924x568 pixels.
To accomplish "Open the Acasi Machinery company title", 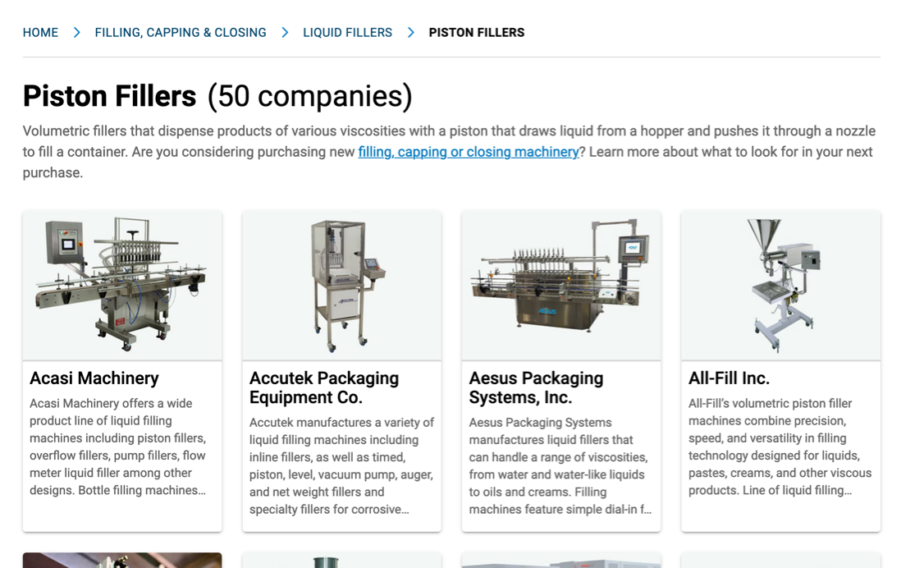I will (94, 378).
